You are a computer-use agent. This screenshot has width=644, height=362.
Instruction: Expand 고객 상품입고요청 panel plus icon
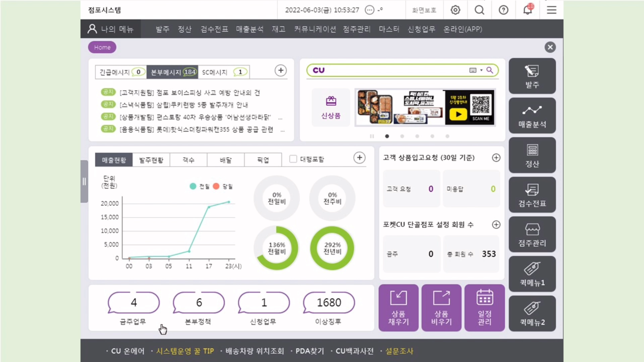[496, 158]
